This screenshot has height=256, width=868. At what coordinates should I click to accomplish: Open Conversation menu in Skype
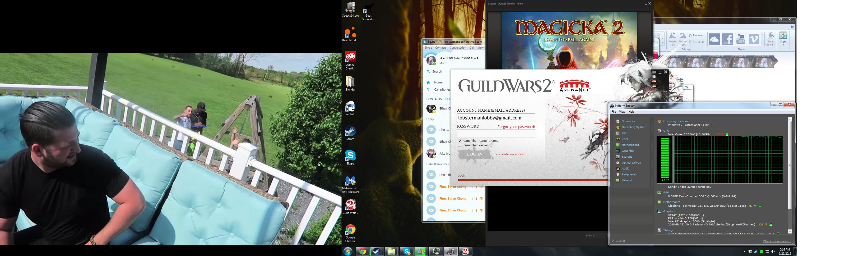pyautogui.click(x=458, y=48)
